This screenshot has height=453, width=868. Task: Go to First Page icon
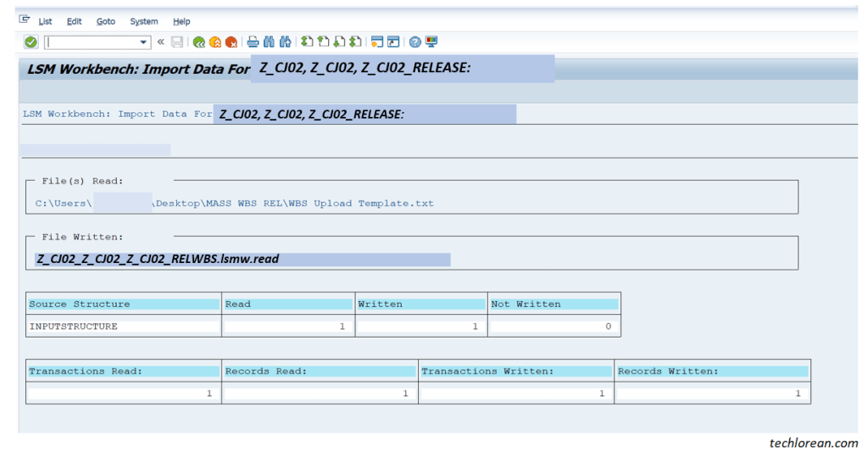click(307, 42)
